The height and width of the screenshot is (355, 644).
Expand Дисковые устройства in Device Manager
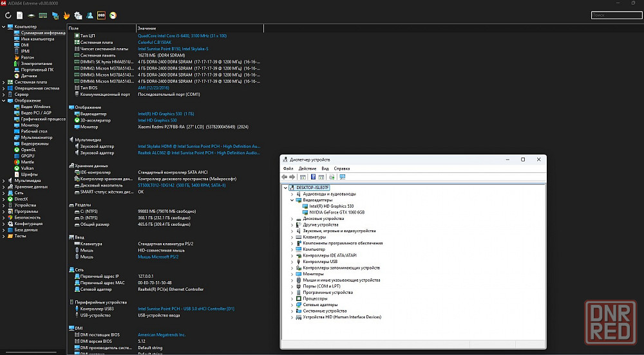292,219
